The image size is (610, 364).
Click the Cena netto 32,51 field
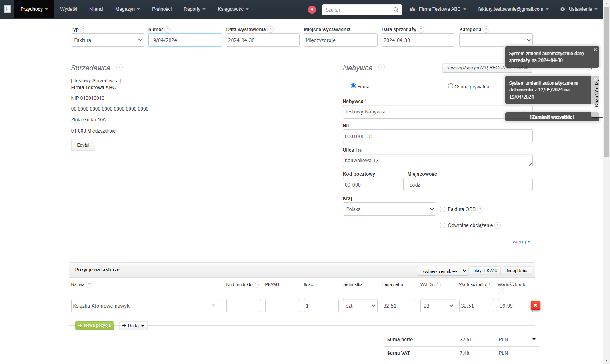pyautogui.click(x=399, y=306)
